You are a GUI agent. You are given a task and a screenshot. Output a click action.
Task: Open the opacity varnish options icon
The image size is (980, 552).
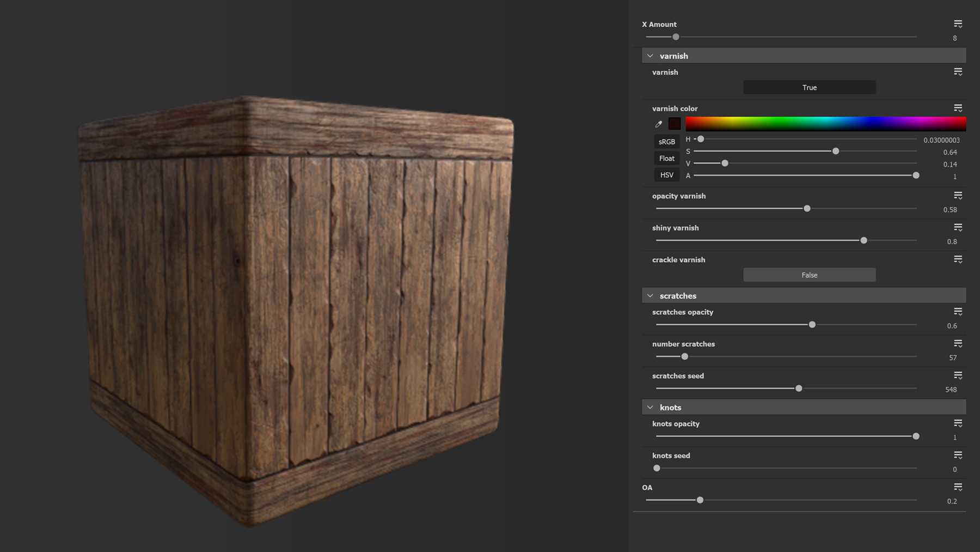pyautogui.click(x=958, y=195)
